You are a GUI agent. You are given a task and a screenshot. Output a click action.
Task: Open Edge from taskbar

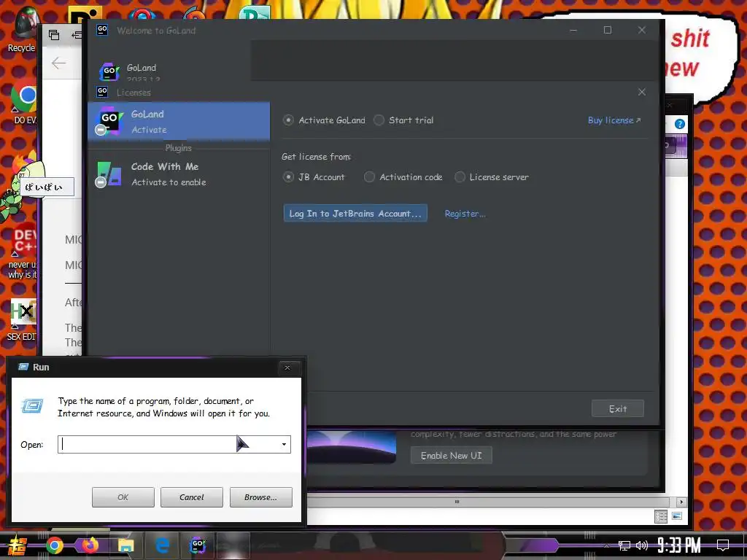pyautogui.click(x=163, y=545)
